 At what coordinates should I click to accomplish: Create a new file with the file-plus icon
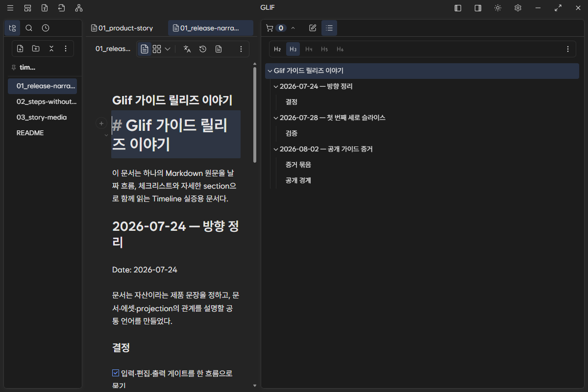point(20,49)
